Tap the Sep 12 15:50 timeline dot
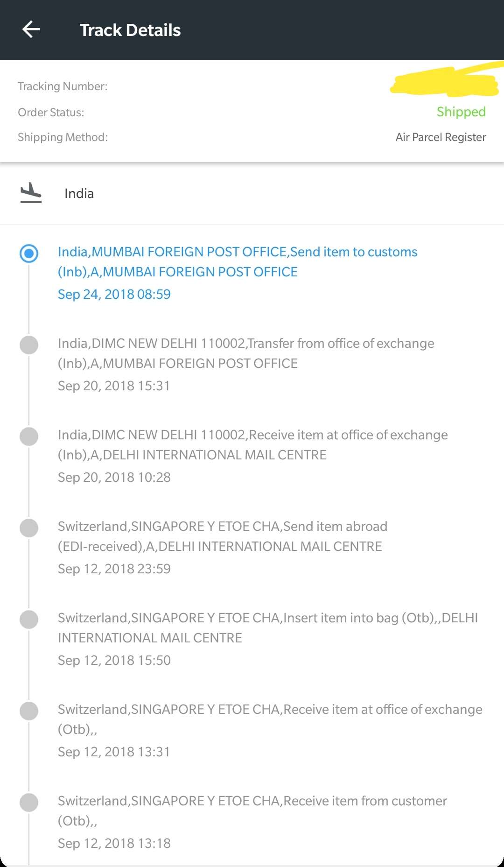Image resolution: width=504 pixels, height=867 pixels. click(x=29, y=620)
